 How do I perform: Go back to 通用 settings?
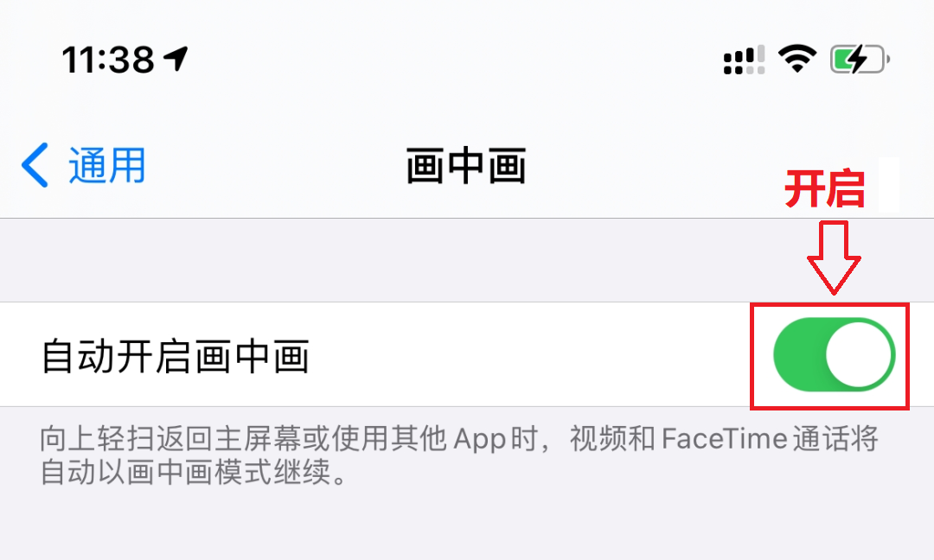(83, 165)
